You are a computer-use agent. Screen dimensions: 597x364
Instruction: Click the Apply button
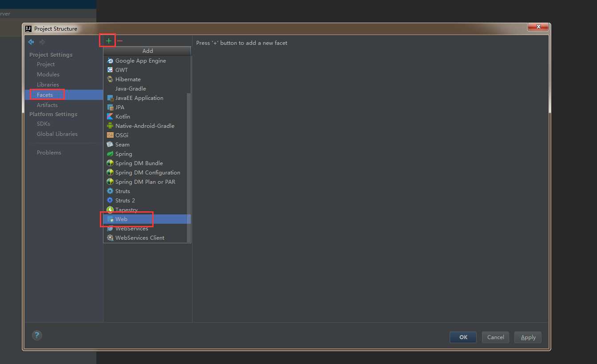pos(528,337)
